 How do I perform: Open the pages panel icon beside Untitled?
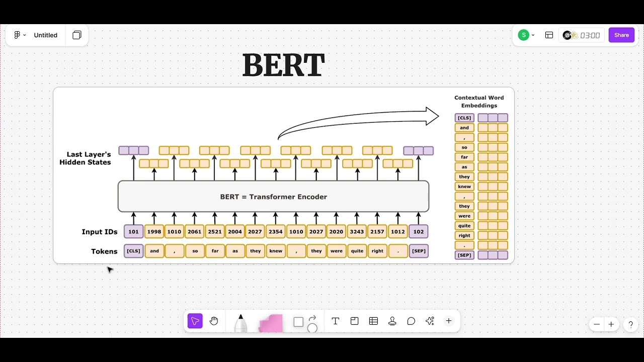click(x=77, y=35)
